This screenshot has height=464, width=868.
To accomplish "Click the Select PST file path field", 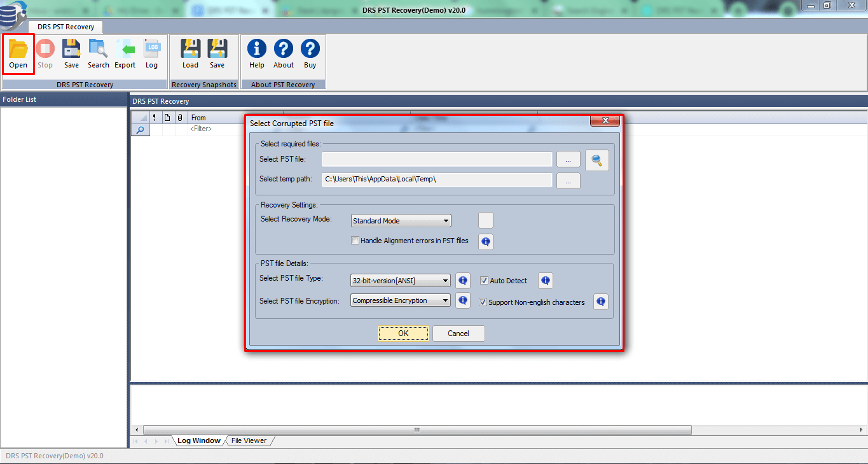I will (437, 159).
